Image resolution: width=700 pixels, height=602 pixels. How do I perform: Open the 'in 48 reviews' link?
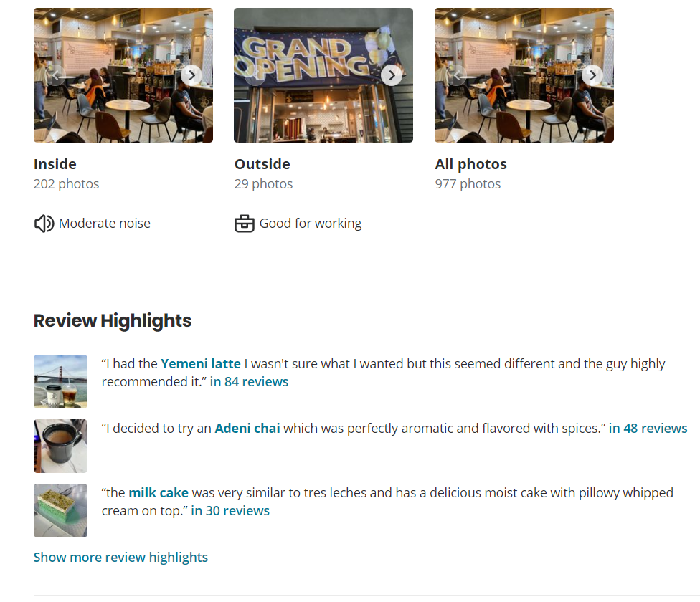[x=648, y=428]
